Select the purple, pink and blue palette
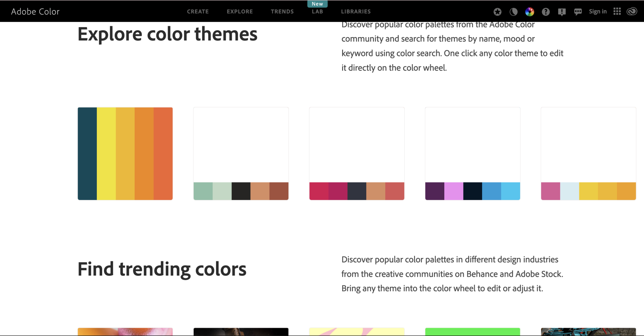Image resolution: width=644 pixels, height=336 pixels. click(472, 191)
